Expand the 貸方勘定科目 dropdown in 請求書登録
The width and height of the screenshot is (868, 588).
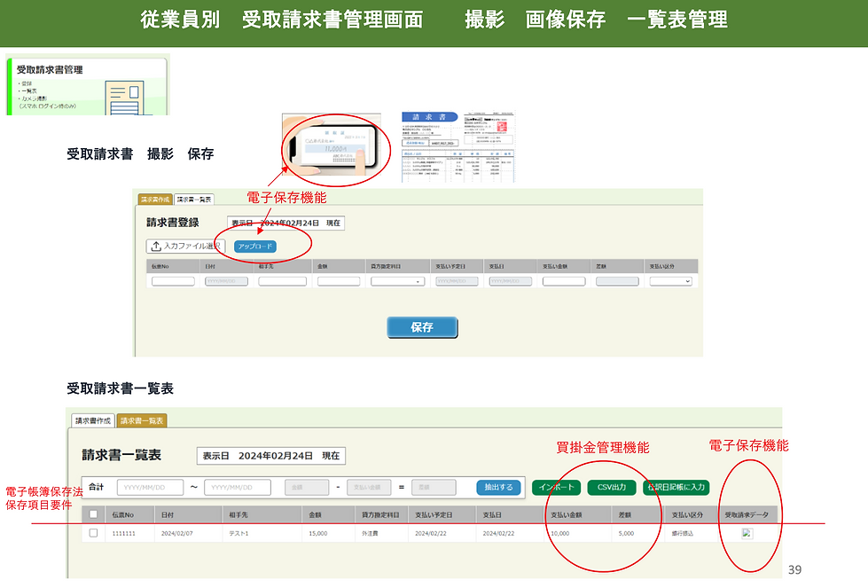point(397,281)
